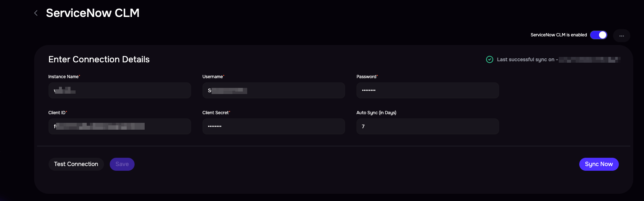Click the Enter Connection Details heading
The width and height of the screenshot is (644, 201).
[x=99, y=59]
